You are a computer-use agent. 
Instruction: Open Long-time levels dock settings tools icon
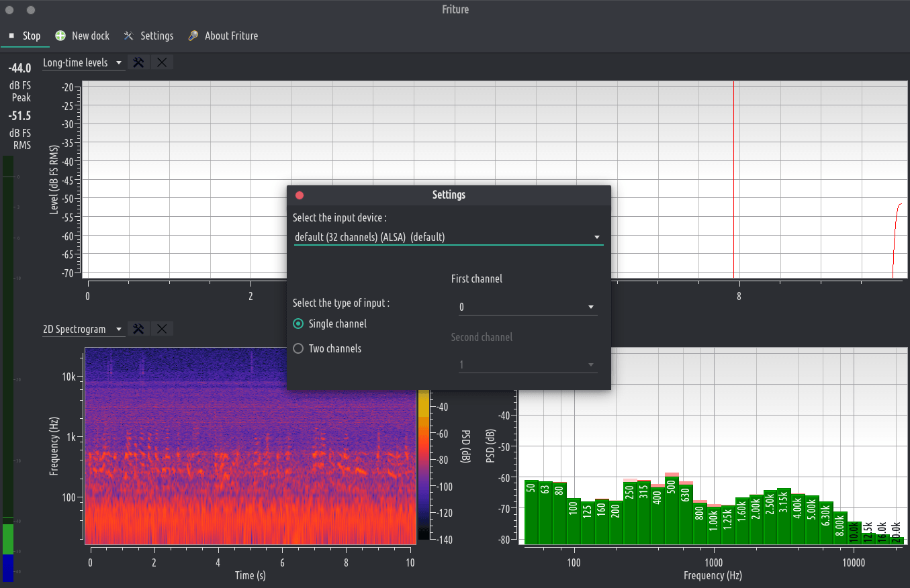[139, 62]
